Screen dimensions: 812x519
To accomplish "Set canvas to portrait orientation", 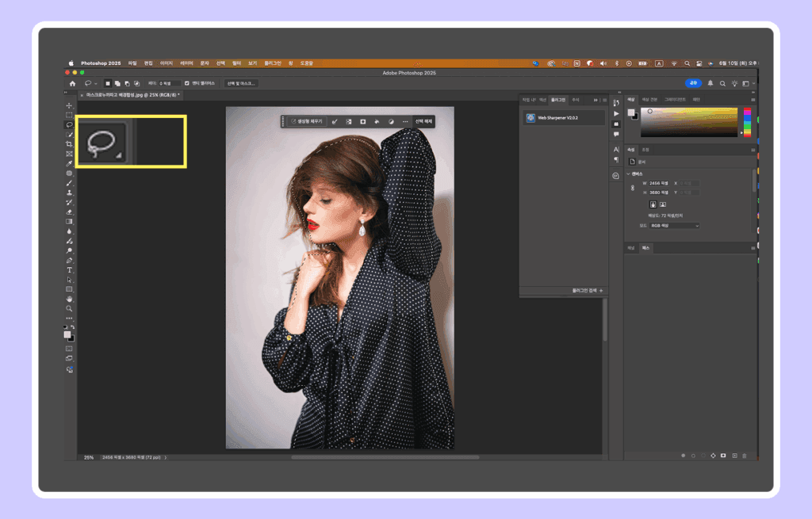I will [x=653, y=204].
